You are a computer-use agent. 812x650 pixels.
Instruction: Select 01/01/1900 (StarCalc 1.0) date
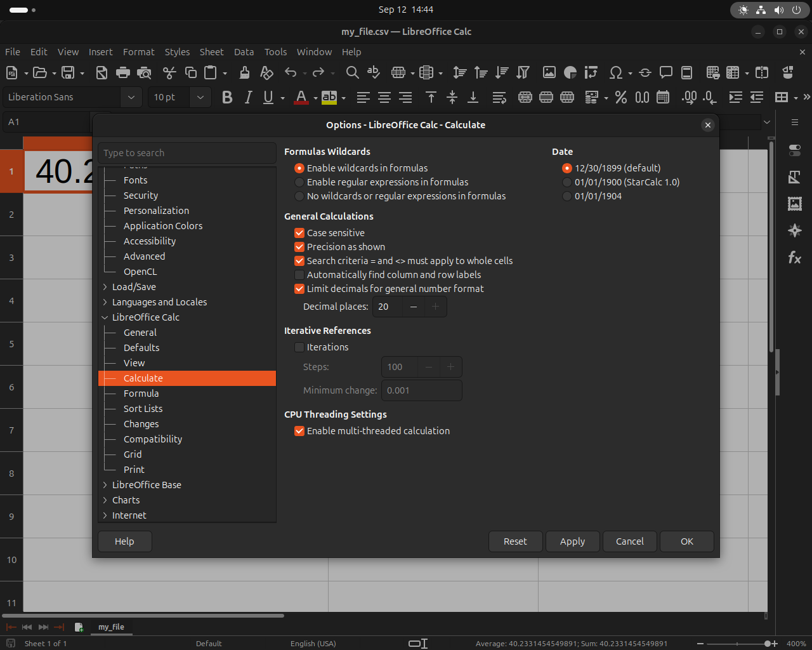click(x=621, y=182)
